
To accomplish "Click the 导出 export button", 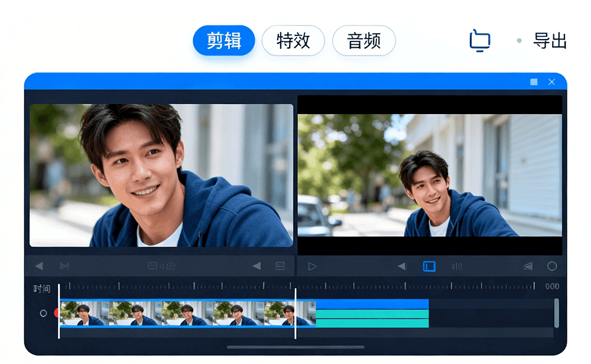I will pos(550,41).
